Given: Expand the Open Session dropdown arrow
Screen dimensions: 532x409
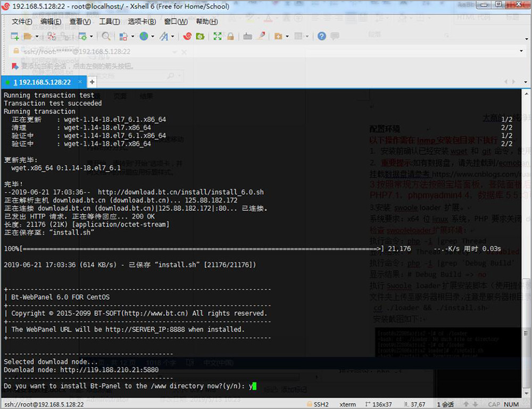Looking at the screenshot, I should (37, 36).
